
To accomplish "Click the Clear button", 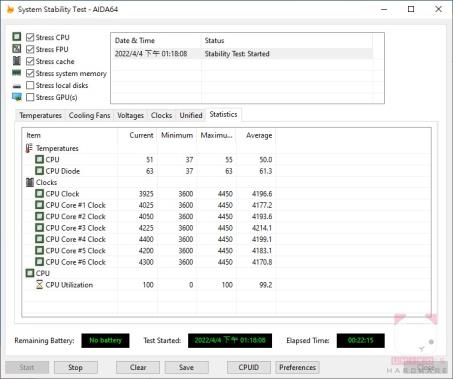I will point(138,367).
